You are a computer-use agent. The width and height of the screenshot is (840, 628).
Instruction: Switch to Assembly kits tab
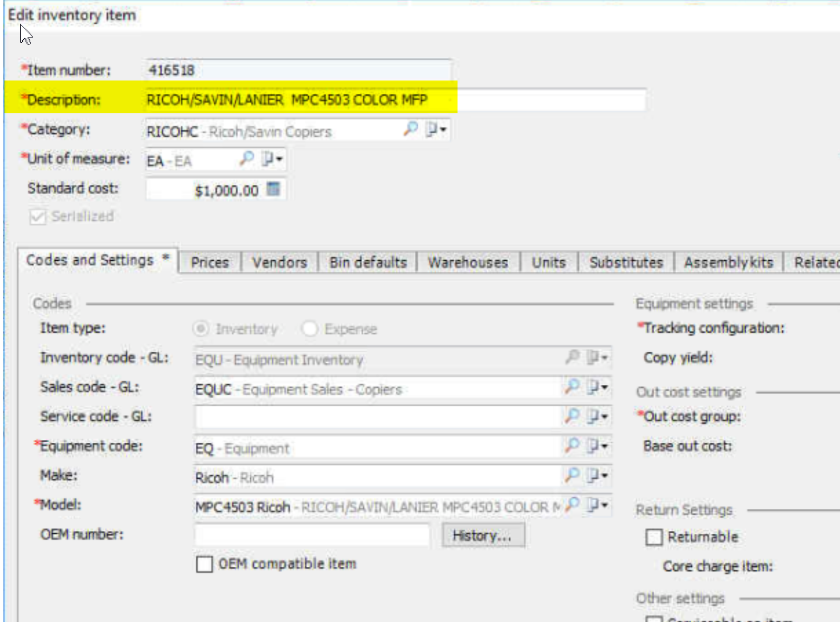point(729,262)
